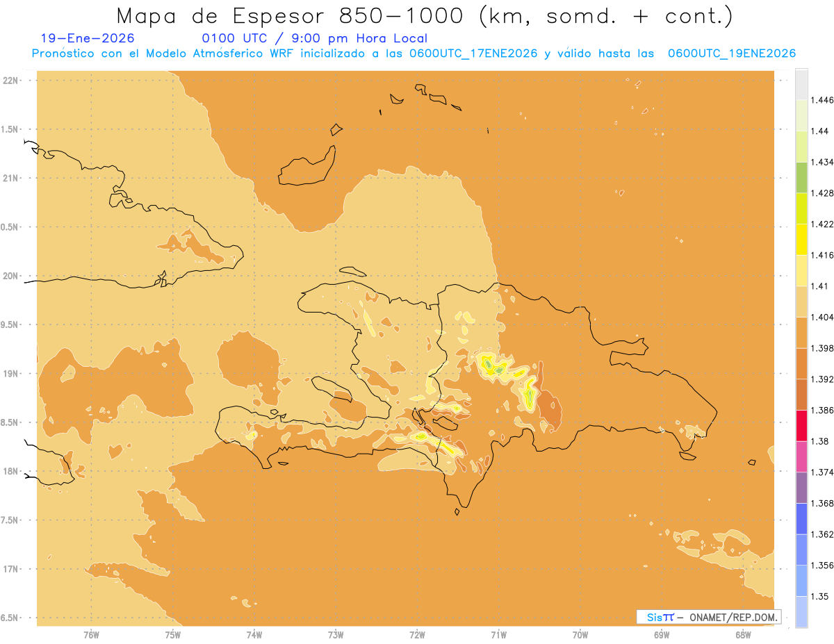This screenshot has width=834, height=644.
Task: Click the '73W' longitude axis label
Action: coord(336,634)
